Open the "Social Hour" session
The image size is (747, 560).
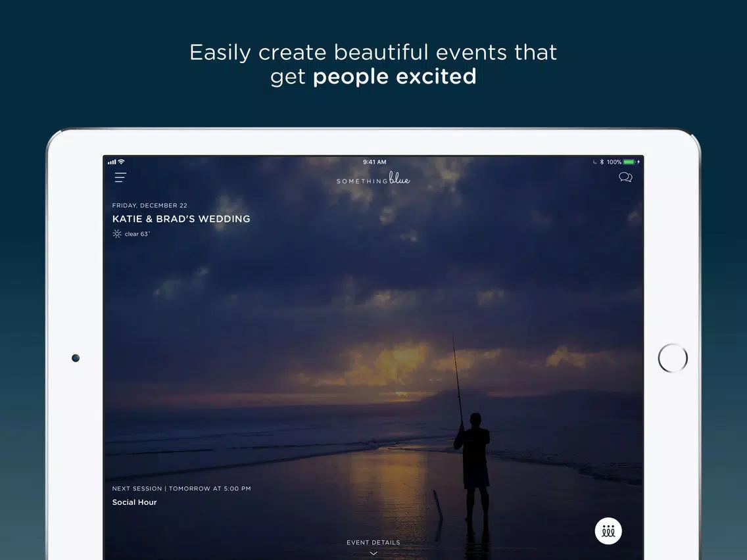tap(134, 502)
